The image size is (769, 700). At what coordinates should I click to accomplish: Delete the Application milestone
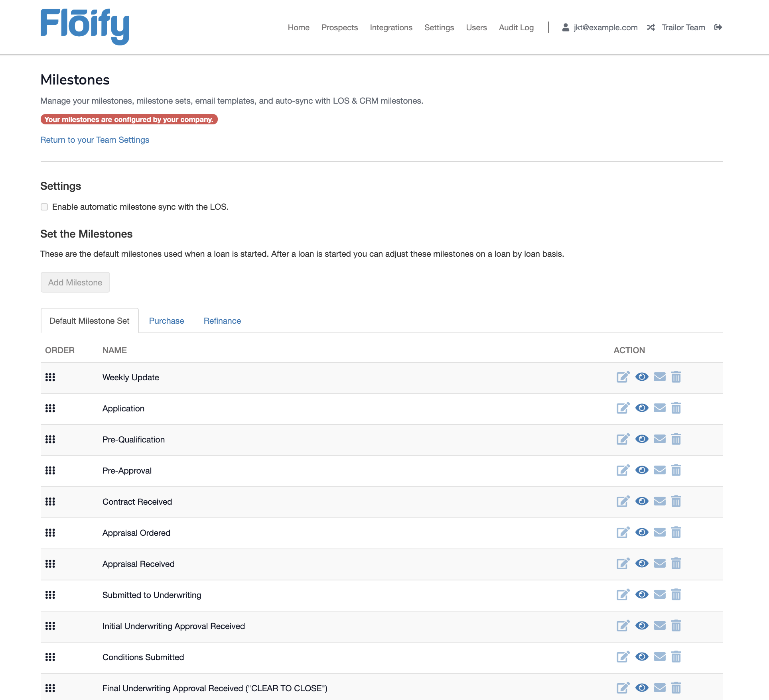[x=676, y=408]
